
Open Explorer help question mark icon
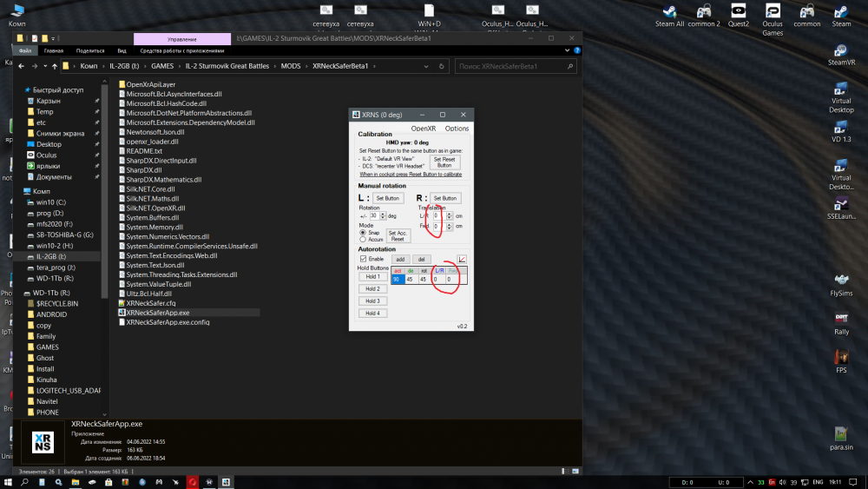click(x=577, y=50)
